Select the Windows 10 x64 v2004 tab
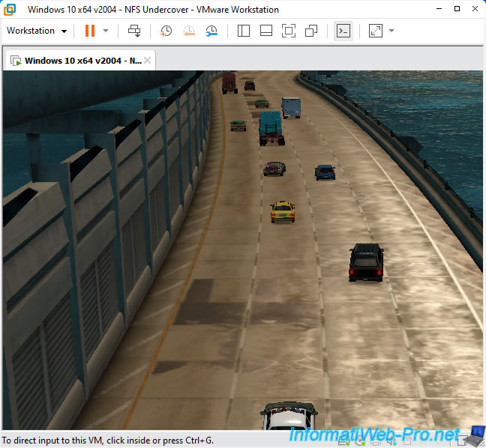This screenshot has width=486, height=448. [79, 61]
